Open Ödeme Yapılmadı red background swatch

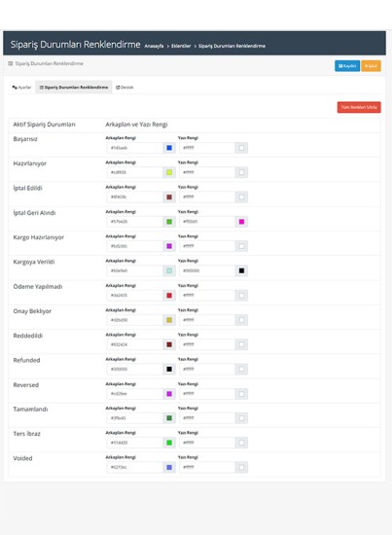pos(169,295)
